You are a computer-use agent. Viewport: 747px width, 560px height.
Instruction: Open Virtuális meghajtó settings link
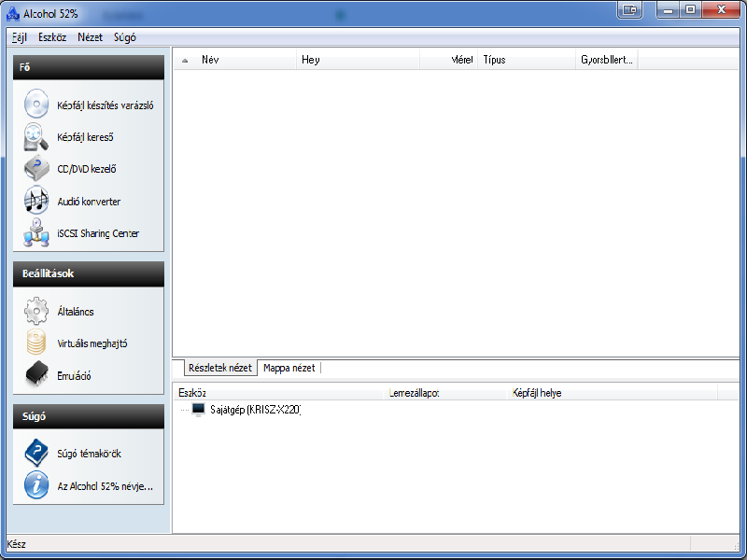click(x=92, y=343)
